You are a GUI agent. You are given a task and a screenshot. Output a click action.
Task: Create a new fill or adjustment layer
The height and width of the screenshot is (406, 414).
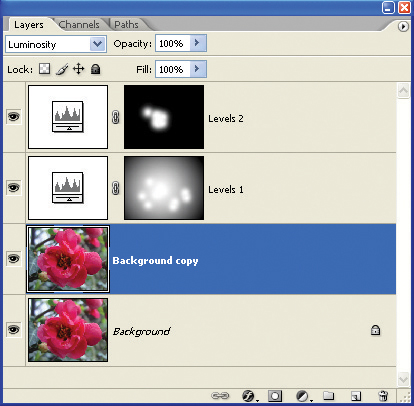pos(303,396)
